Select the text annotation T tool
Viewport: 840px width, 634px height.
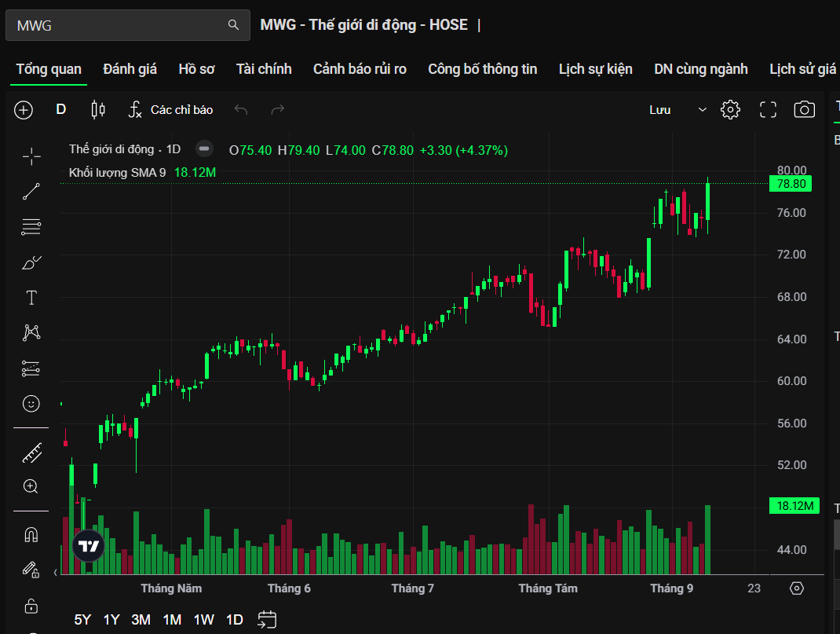31,298
